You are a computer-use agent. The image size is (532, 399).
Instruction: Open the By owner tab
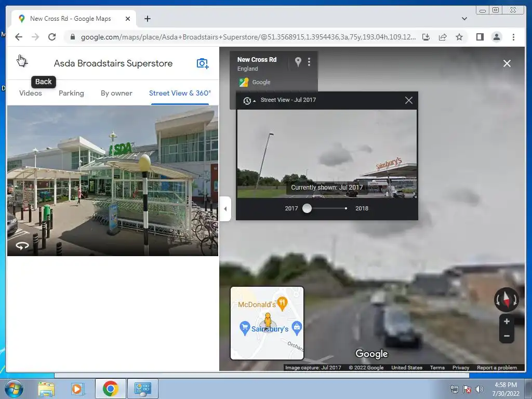click(x=116, y=94)
